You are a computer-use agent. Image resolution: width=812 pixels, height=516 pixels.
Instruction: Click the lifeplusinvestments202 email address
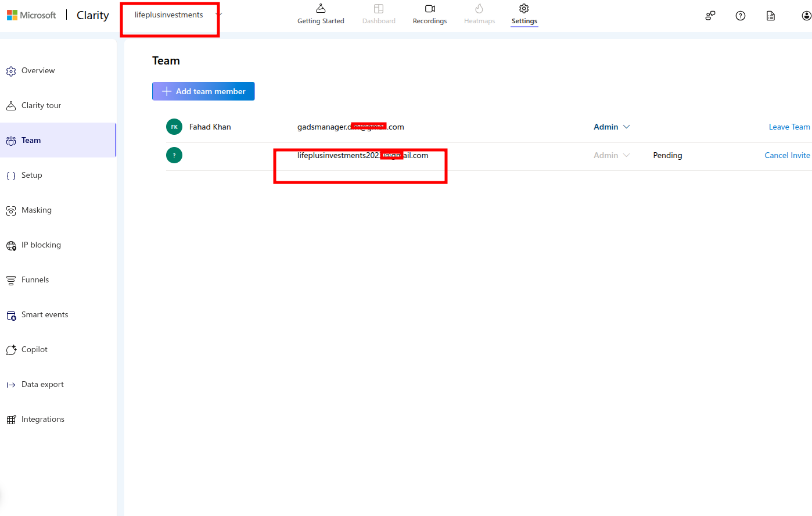pos(363,155)
